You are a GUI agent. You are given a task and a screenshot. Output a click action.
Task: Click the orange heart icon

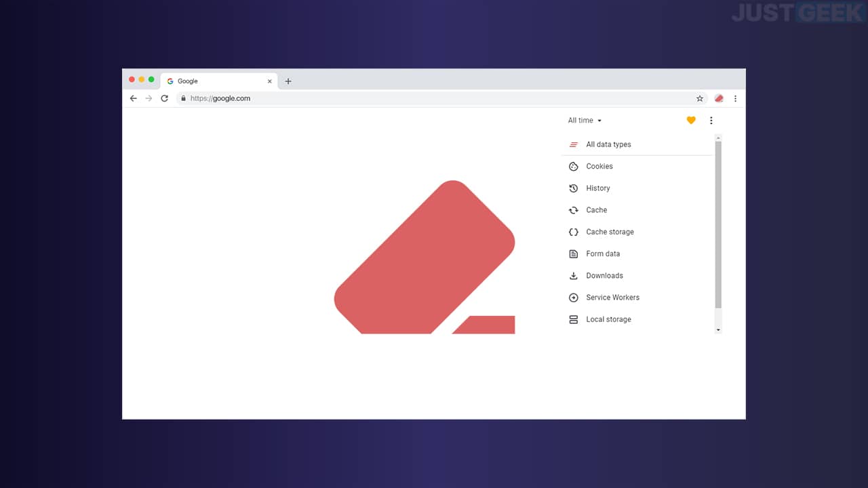point(691,121)
